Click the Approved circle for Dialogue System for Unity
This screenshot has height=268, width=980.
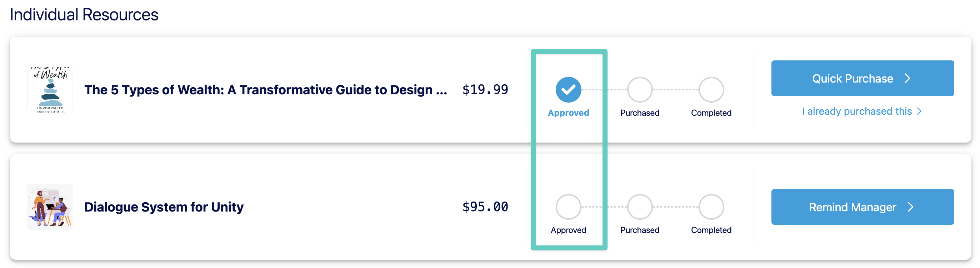[568, 207]
